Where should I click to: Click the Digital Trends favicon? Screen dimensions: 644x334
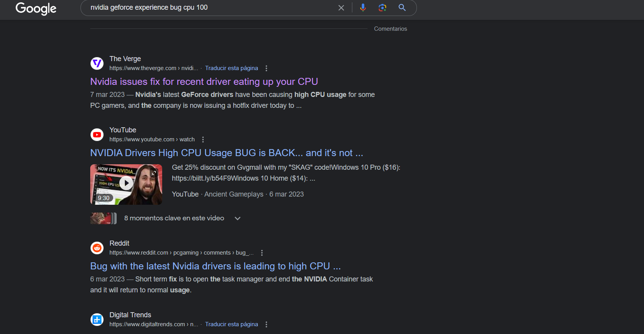point(97,320)
